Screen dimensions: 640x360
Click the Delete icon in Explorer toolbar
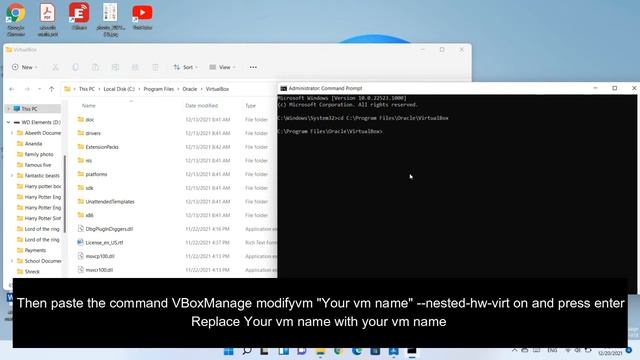[155, 67]
